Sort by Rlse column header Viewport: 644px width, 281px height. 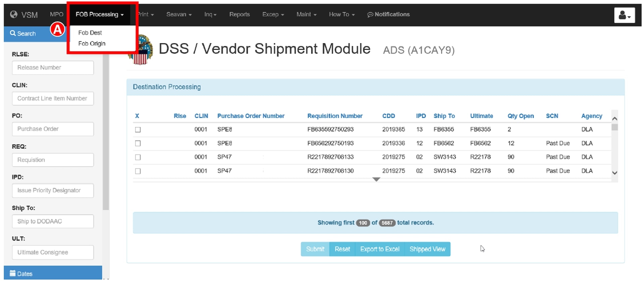coord(180,116)
